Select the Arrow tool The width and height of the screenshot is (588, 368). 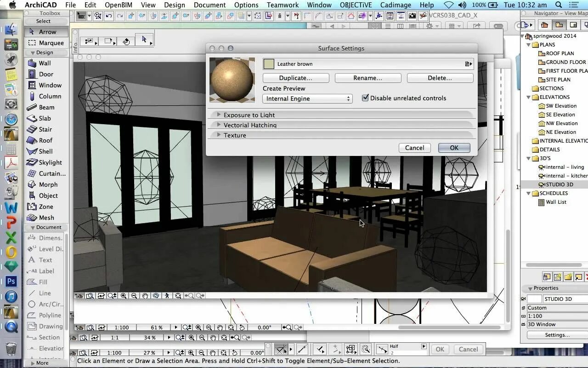tap(46, 32)
